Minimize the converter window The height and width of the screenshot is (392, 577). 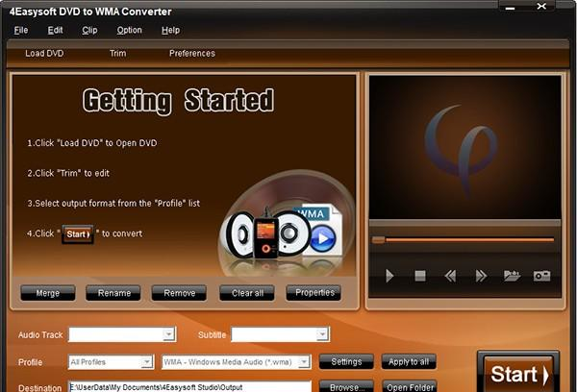click(x=510, y=8)
